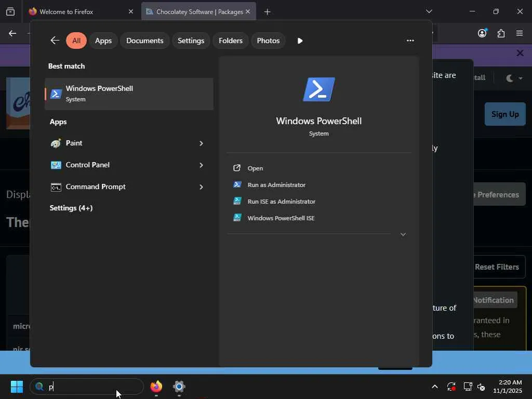The width and height of the screenshot is (532, 399).
Task: Filter search results by Folders
Action: [231, 41]
